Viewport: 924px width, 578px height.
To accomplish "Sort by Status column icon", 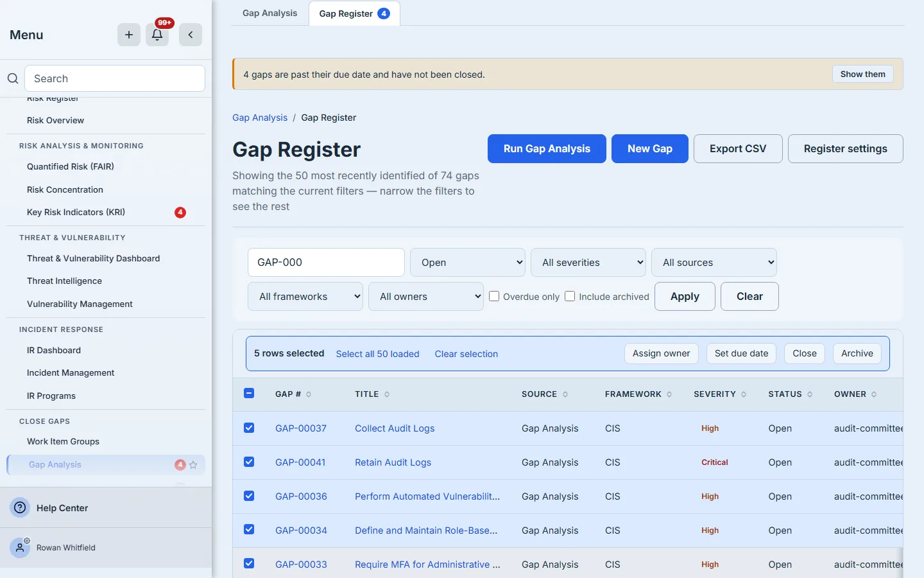I will (x=810, y=394).
